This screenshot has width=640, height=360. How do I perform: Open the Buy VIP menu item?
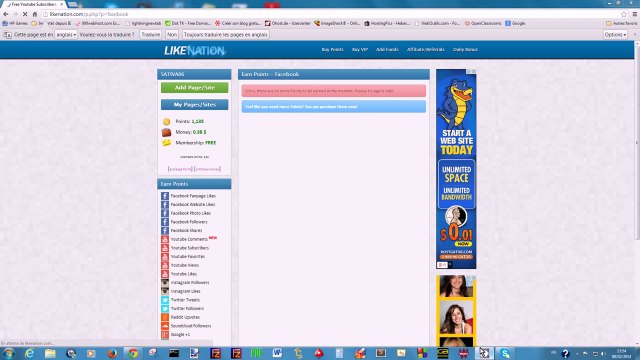[360, 49]
